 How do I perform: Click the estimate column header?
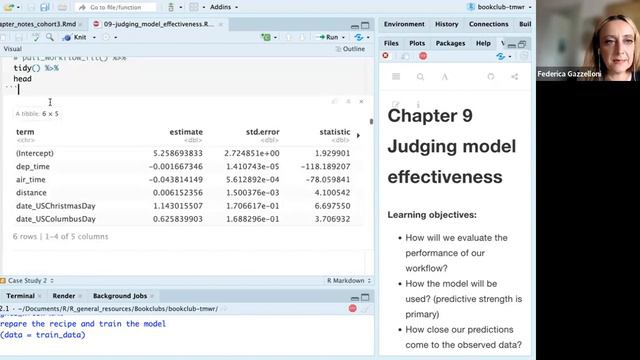click(186, 132)
